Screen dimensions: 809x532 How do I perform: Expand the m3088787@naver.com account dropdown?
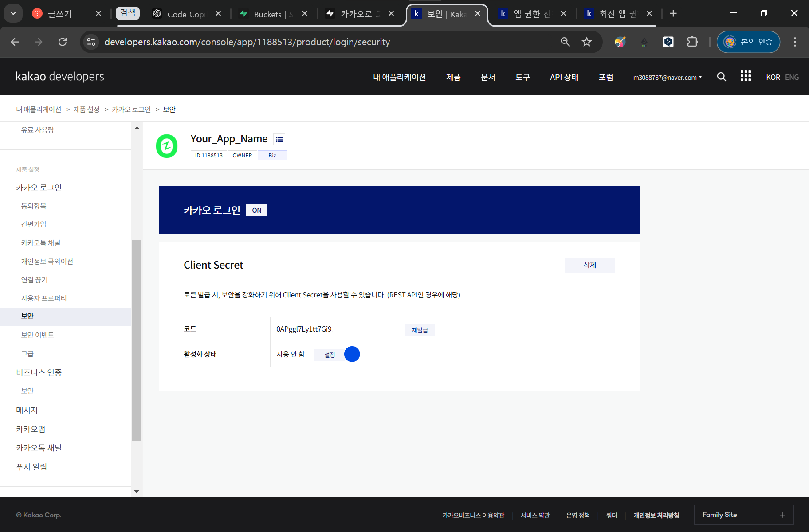point(668,77)
